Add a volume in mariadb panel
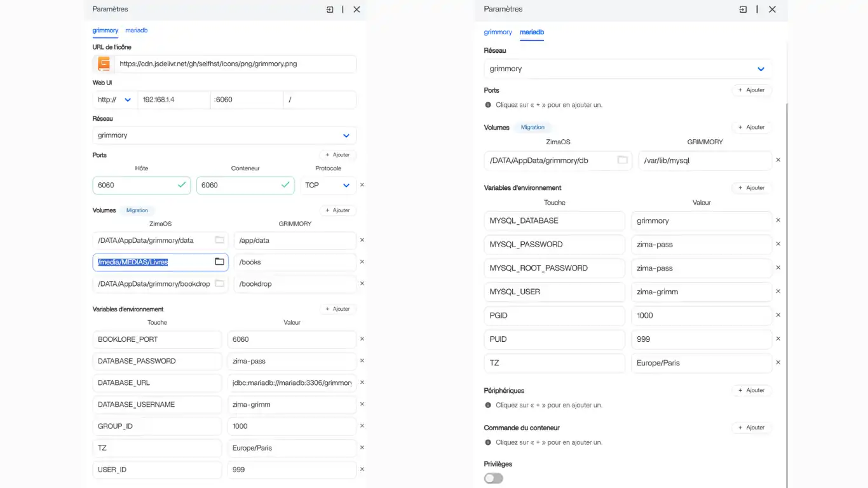The image size is (868, 488). point(752,127)
